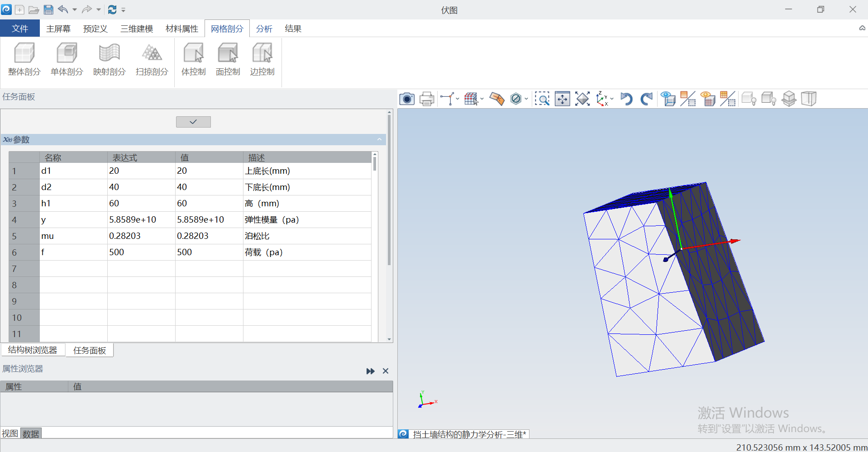Choose 映射剖分 mapped mesh tool
This screenshot has height=452, width=868.
click(110, 60)
